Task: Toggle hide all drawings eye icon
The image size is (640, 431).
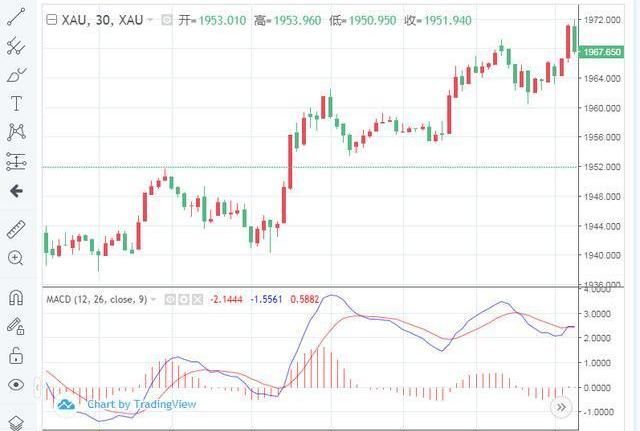Action: (16, 385)
